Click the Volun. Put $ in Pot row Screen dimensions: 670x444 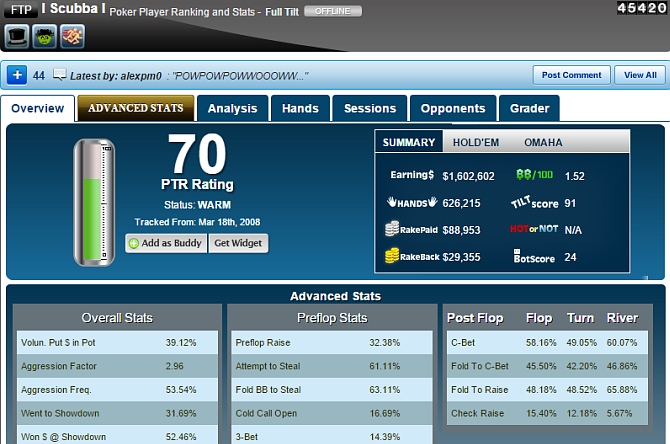tap(117, 343)
